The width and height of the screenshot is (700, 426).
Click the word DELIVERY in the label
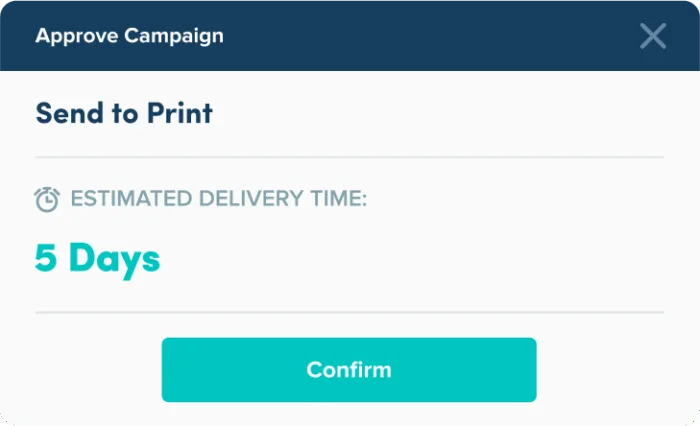tap(227, 200)
